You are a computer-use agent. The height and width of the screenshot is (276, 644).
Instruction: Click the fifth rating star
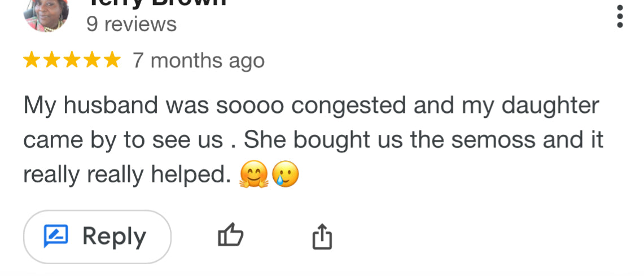(x=112, y=60)
